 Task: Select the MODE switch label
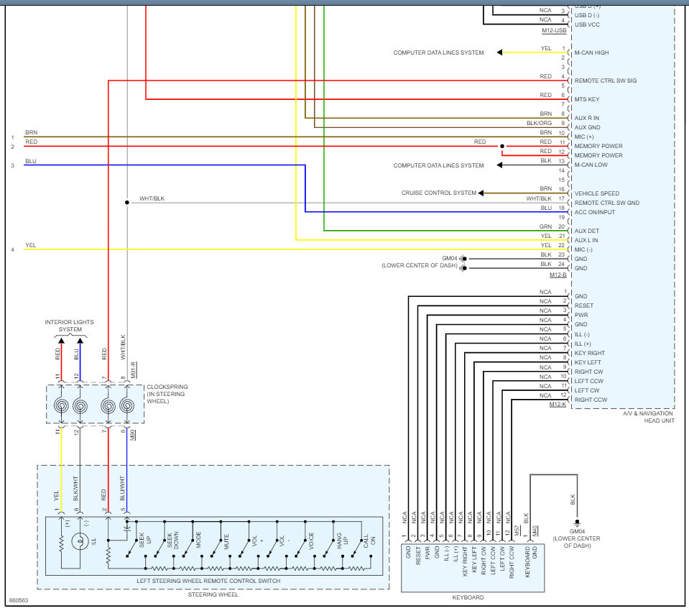[198, 540]
